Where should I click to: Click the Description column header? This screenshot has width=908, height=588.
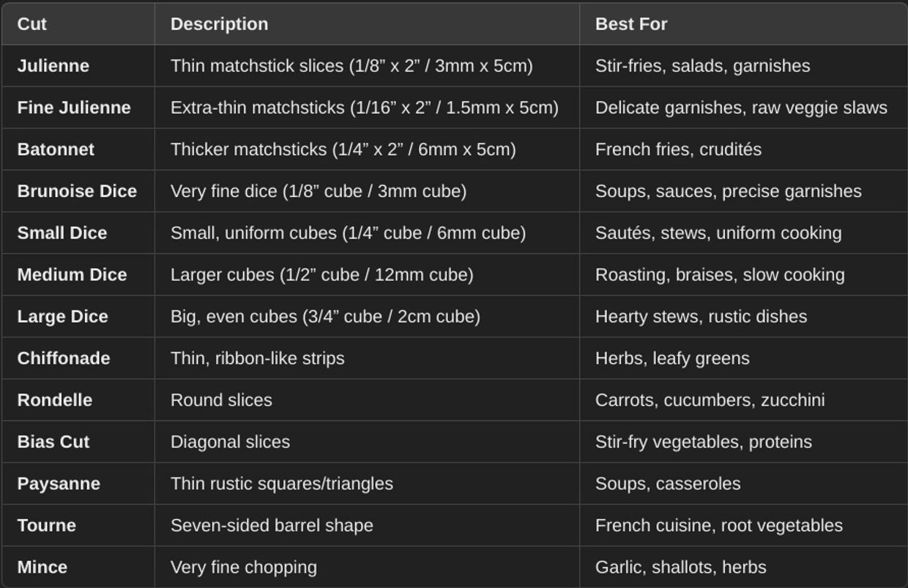[219, 24]
